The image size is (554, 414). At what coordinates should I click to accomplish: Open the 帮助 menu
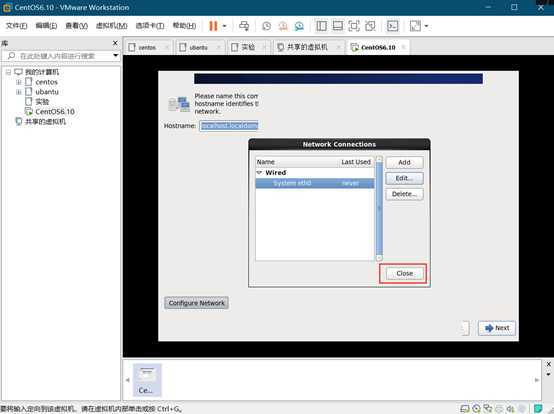[184, 26]
